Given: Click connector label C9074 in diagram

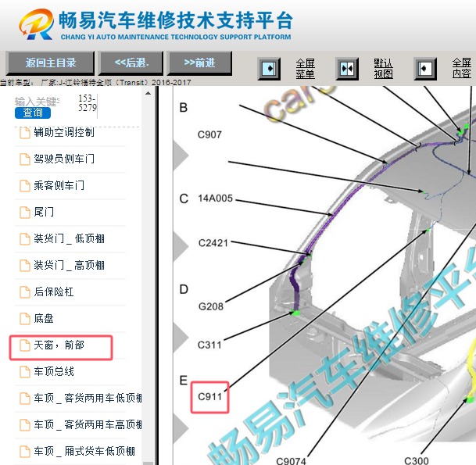Looking at the screenshot, I should [291, 461].
